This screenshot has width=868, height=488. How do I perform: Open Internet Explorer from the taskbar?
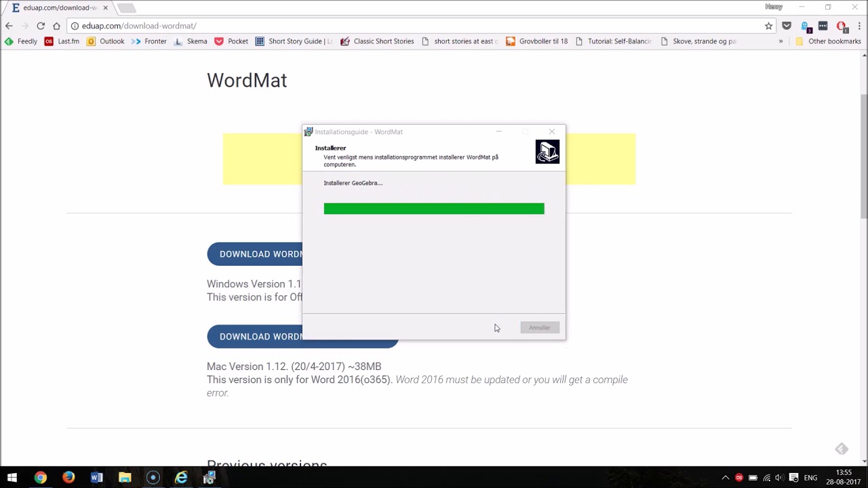(x=181, y=478)
